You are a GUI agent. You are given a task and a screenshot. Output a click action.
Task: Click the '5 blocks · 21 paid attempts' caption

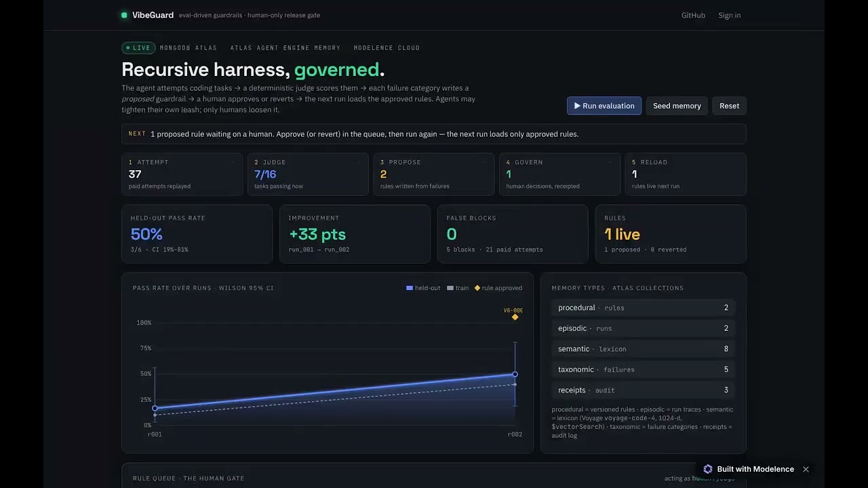[495, 249]
